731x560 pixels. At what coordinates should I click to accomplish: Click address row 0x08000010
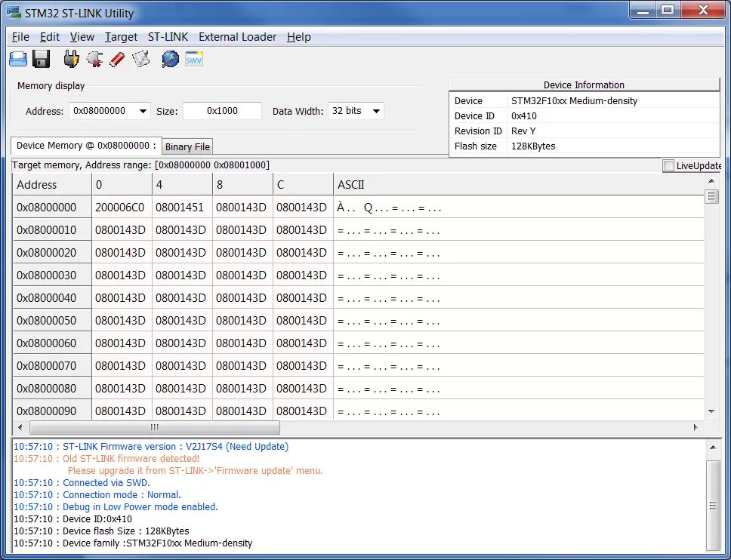click(x=52, y=230)
